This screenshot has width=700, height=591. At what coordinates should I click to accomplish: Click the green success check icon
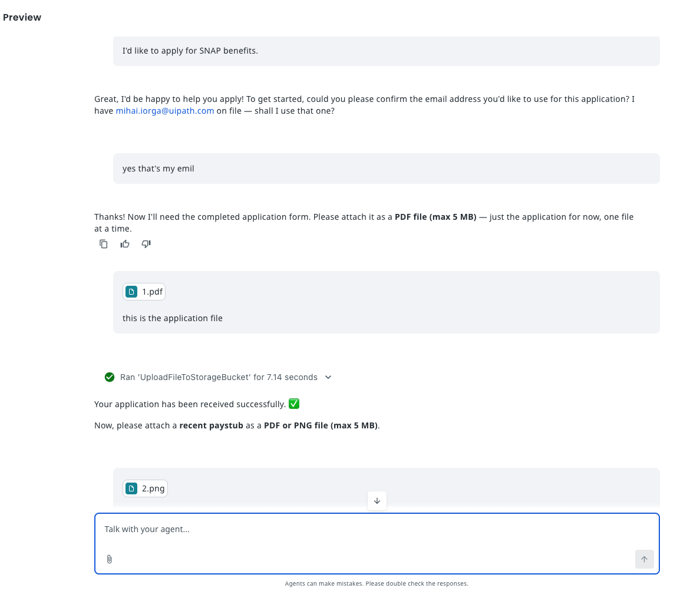tap(110, 377)
